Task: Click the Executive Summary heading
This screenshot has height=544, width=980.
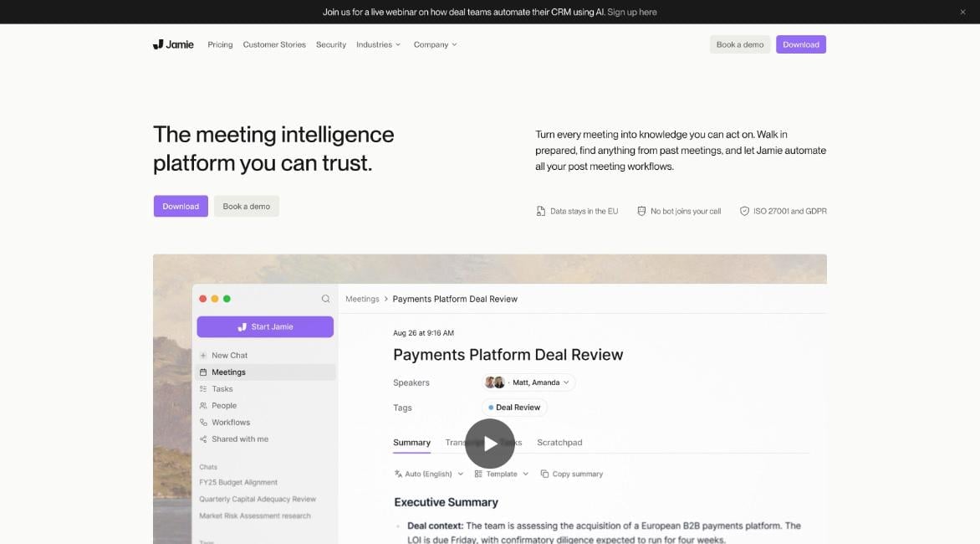Action: [447, 502]
